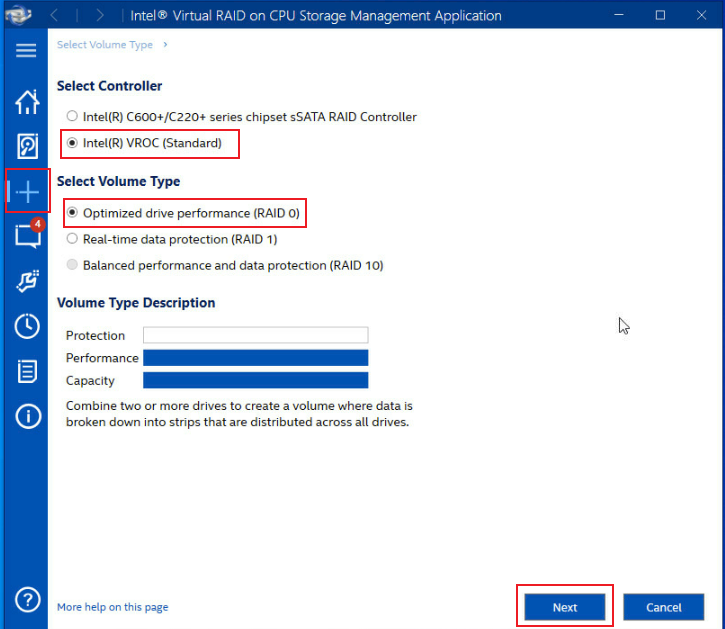Navigate forward with the title bar arrow
This screenshot has width=725, height=629.
pos(99,15)
